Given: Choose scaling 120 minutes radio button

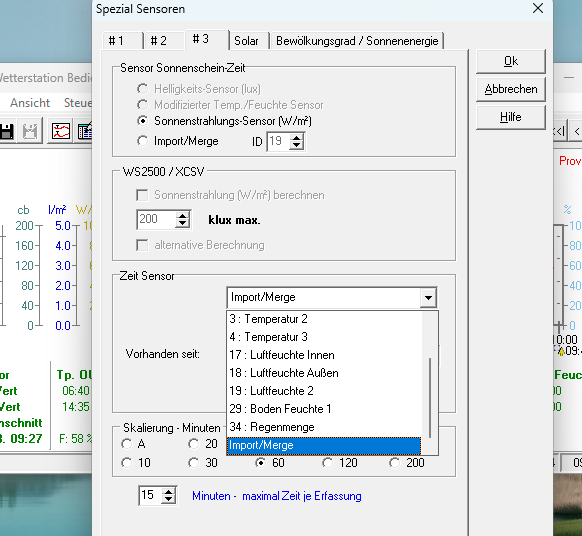Looking at the screenshot, I should [327, 463].
